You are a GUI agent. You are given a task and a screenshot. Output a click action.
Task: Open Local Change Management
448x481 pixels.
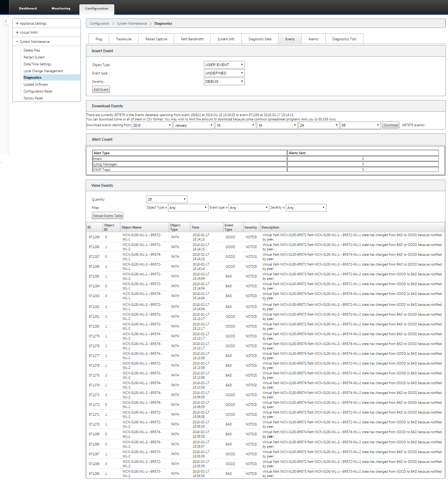(x=43, y=71)
